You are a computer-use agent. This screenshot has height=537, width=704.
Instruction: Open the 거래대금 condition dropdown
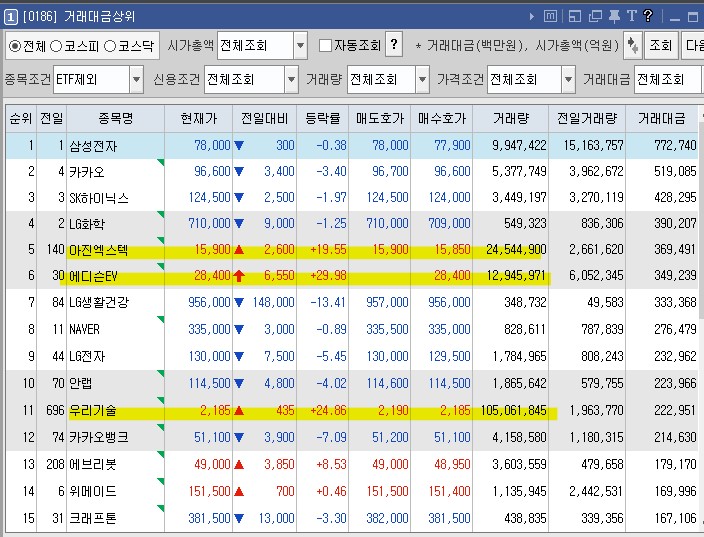pyautogui.click(x=669, y=79)
